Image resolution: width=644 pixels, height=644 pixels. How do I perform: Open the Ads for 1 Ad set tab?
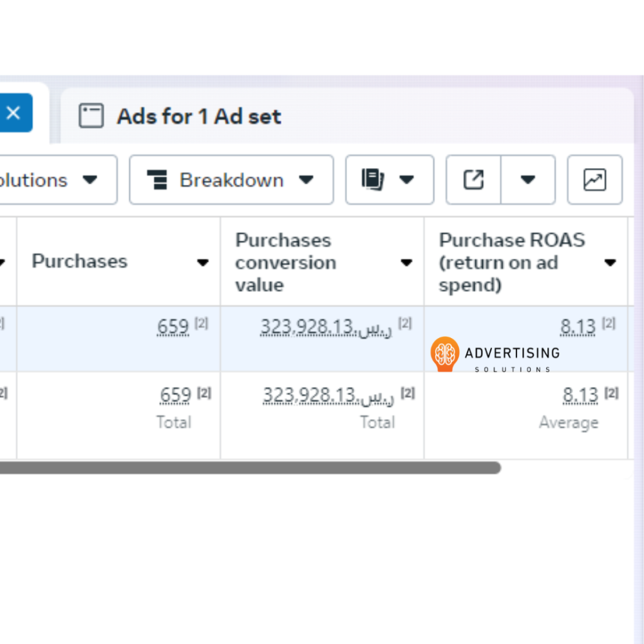[x=198, y=117]
